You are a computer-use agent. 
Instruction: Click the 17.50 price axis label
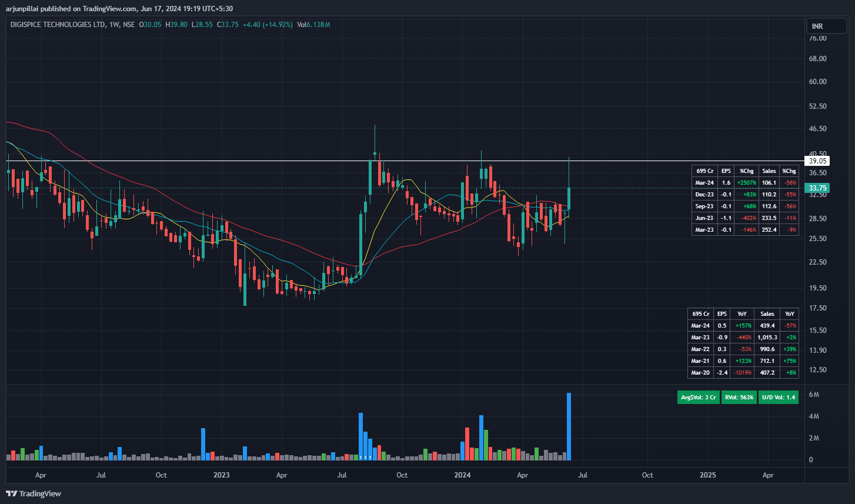(x=818, y=308)
